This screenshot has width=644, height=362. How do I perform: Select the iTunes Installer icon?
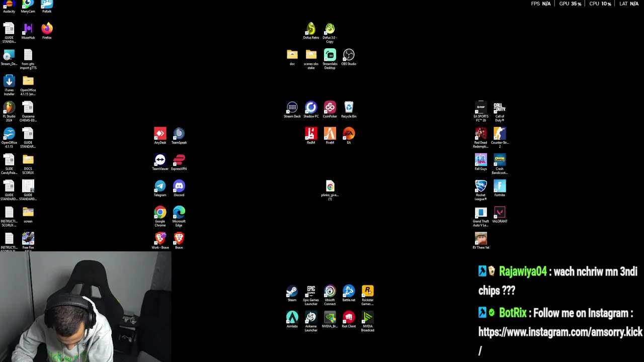point(9,85)
